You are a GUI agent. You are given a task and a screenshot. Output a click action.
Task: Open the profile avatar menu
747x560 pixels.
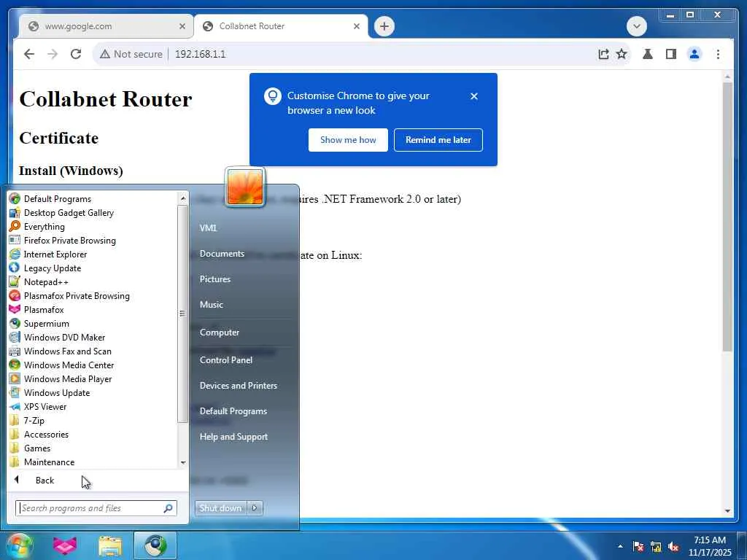(x=694, y=54)
